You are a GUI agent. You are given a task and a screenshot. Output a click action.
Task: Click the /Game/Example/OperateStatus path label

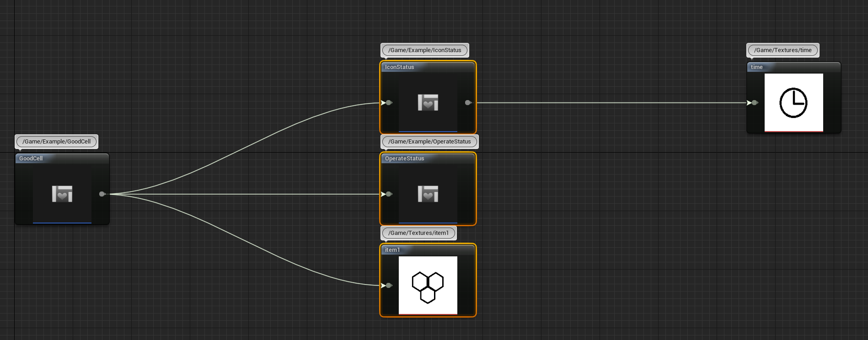click(x=429, y=142)
